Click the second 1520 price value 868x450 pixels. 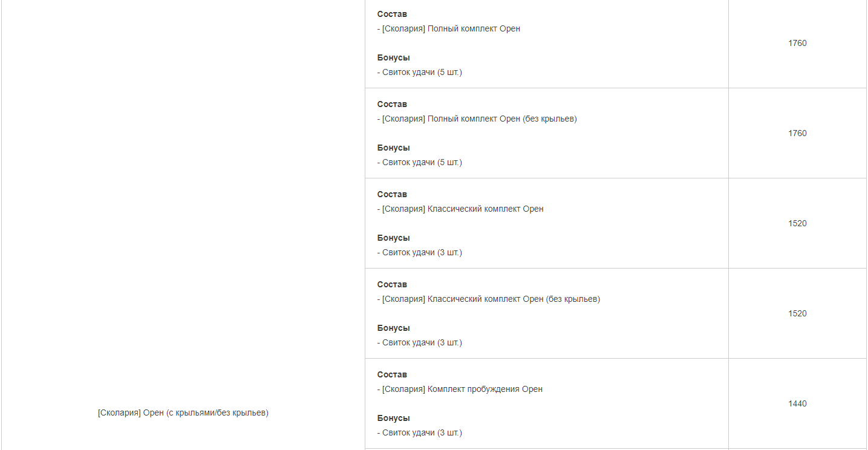coord(797,313)
